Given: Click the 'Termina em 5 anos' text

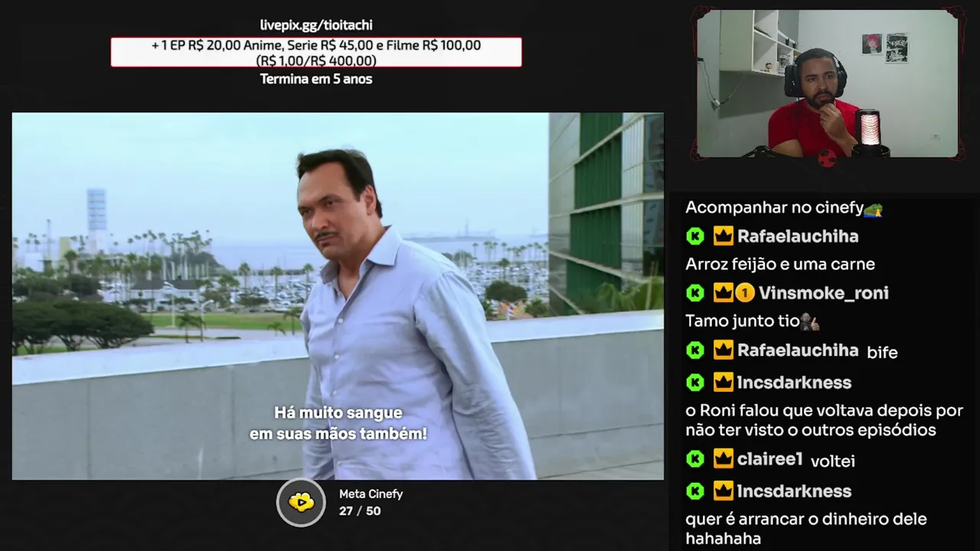Looking at the screenshot, I should [x=316, y=79].
